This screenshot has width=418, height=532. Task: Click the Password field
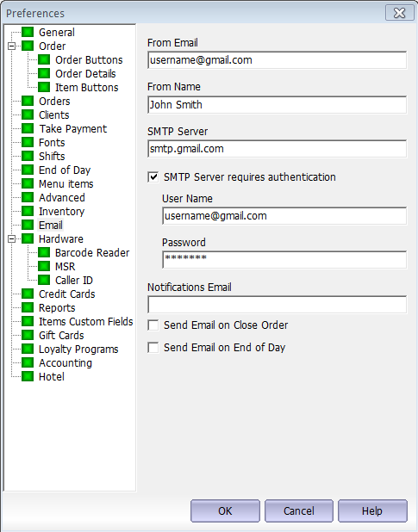point(284,260)
